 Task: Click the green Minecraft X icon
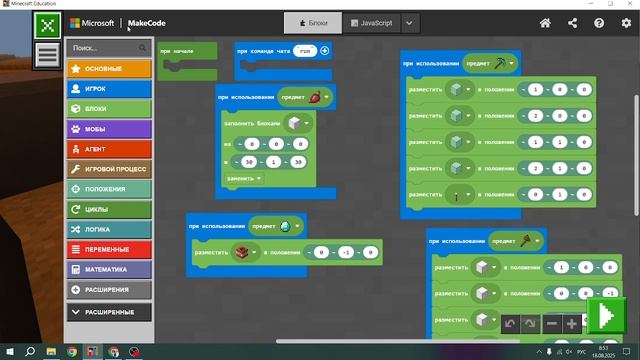click(x=47, y=25)
